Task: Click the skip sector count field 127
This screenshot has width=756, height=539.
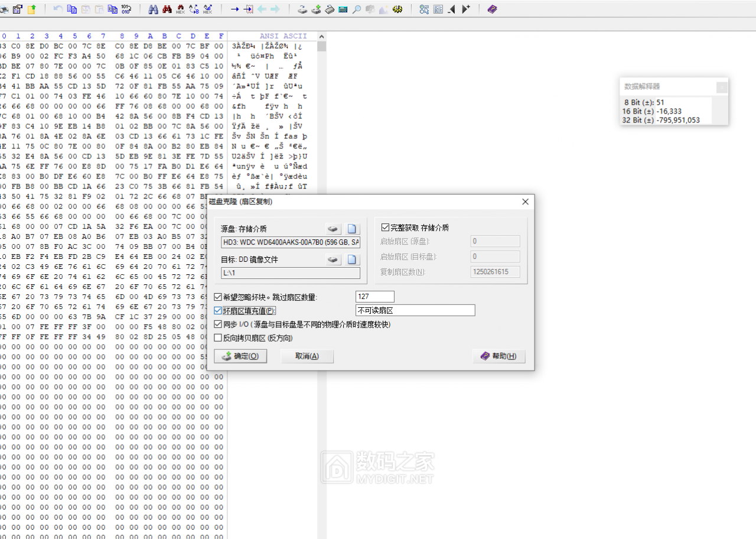Action: [375, 297]
